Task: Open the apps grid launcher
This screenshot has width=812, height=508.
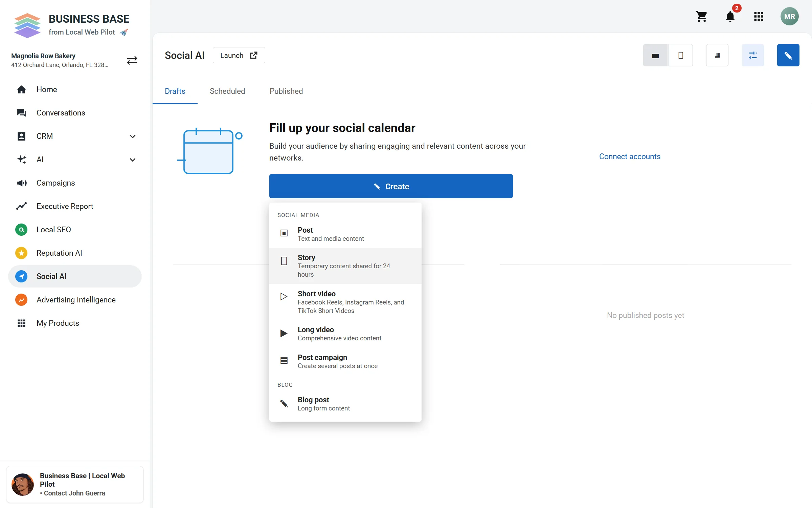Action: [x=759, y=16]
